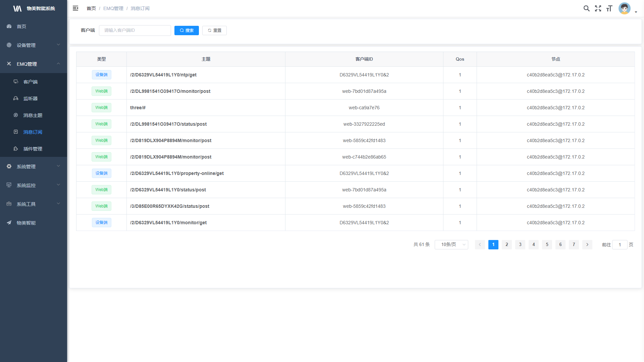The height and width of the screenshot is (362, 644).
Task: Go to page 3 in pagination
Action: (520, 245)
